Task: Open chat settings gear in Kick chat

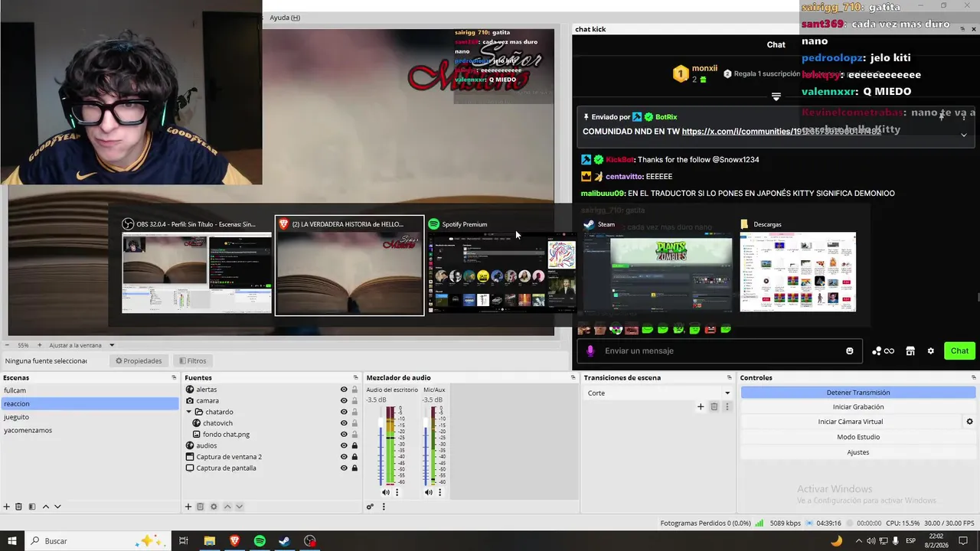Action: point(931,351)
